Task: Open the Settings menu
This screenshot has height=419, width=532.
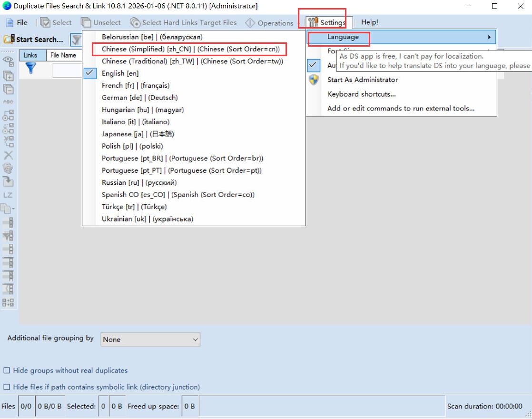Action: 329,22
